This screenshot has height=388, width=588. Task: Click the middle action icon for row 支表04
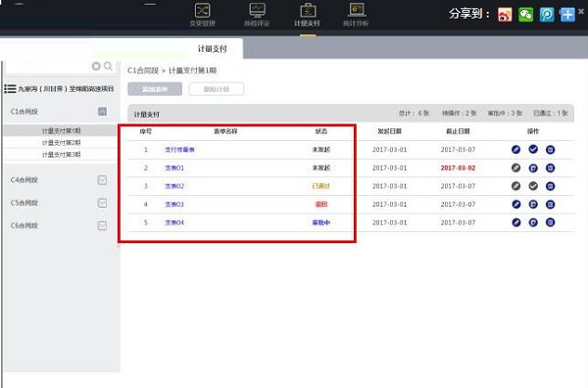(533, 222)
